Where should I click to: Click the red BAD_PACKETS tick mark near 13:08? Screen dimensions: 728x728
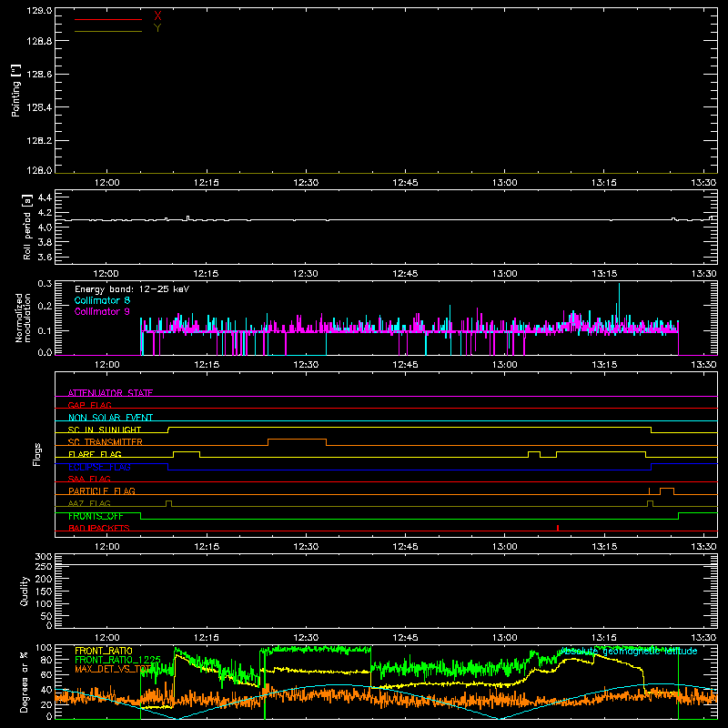(x=558, y=528)
